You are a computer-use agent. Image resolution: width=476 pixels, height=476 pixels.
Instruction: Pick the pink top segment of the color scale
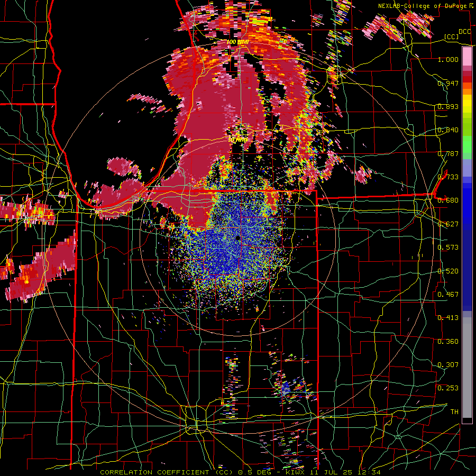[467, 57]
